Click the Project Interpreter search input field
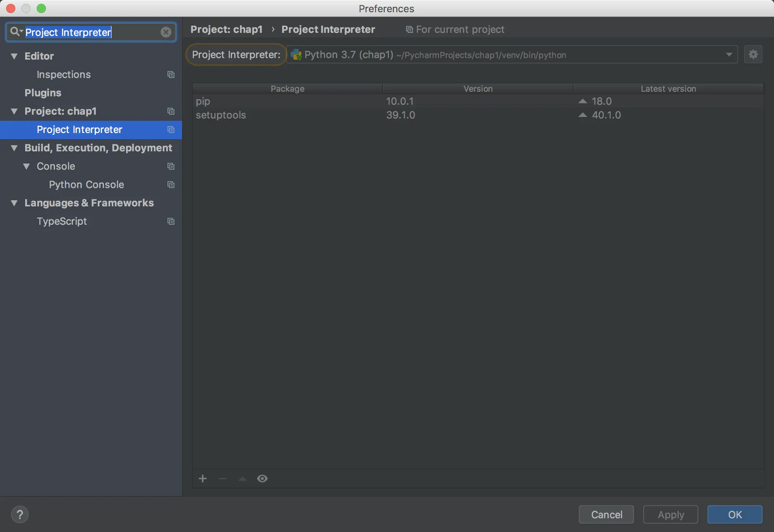774x532 pixels. (x=92, y=32)
